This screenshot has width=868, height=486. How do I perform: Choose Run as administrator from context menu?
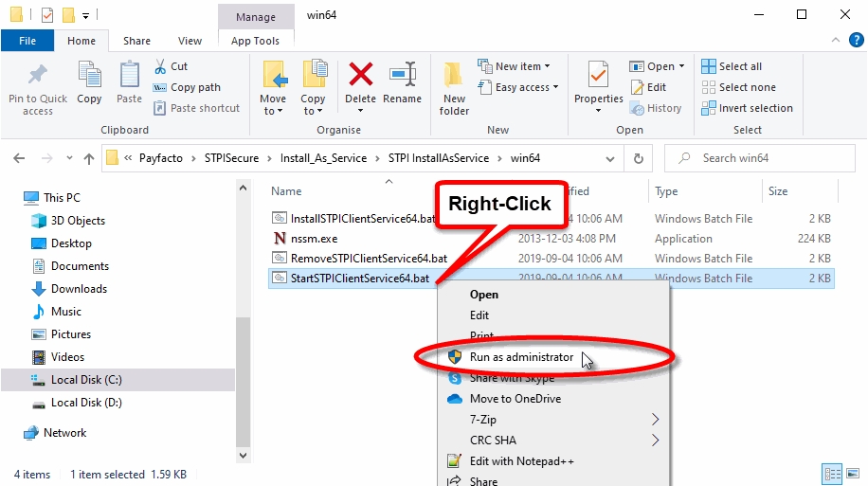tap(521, 357)
